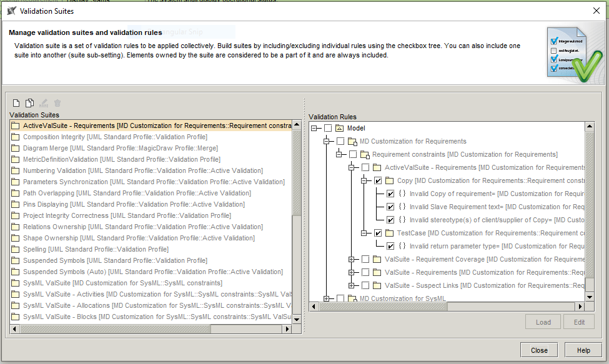Toggle the Model checkbox

328,128
